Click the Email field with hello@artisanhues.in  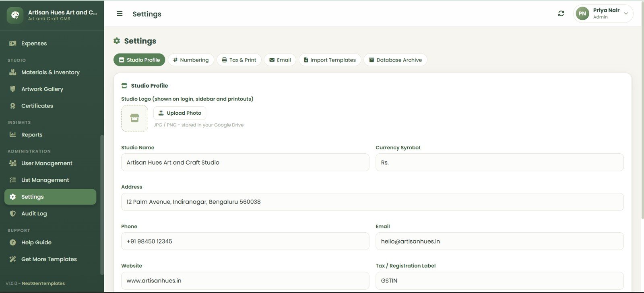[500, 241]
